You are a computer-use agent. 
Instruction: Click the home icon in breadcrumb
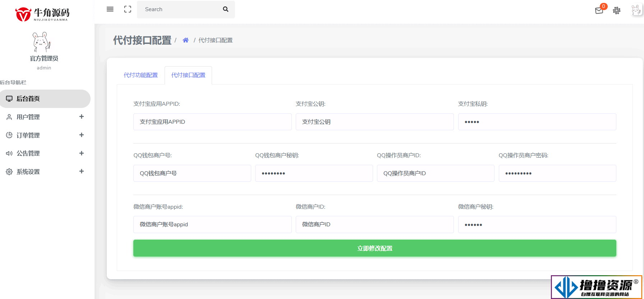(185, 40)
